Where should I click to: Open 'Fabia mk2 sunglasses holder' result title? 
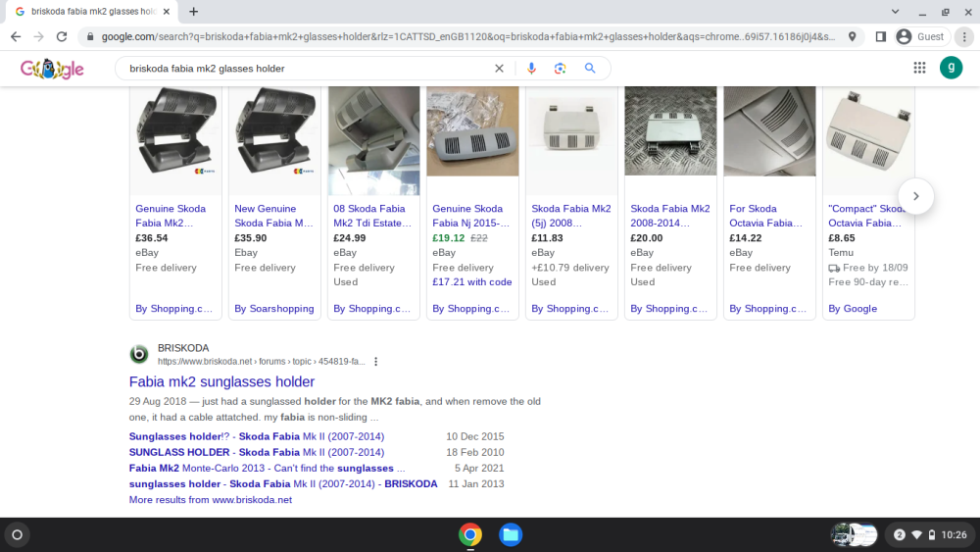pos(221,382)
